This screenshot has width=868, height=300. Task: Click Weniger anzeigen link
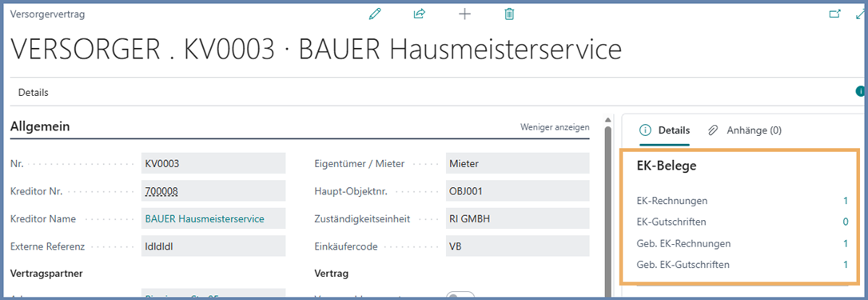[x=555, y=127]
